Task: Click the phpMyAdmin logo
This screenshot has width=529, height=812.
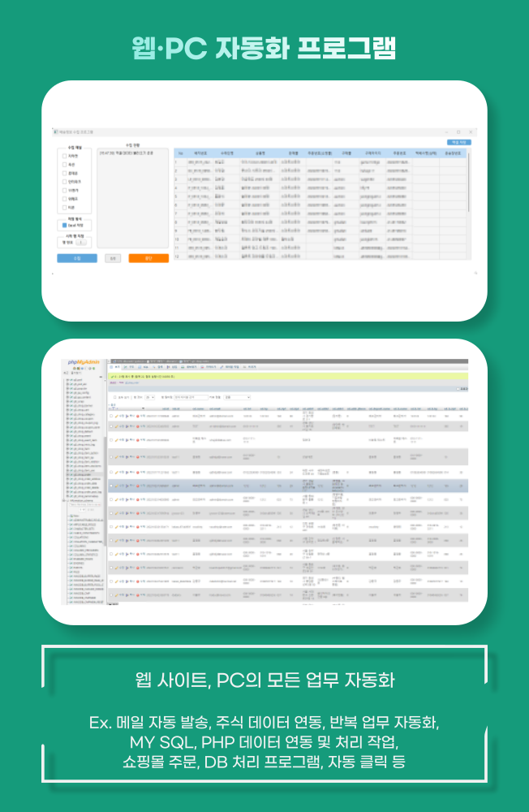Action: point(83,364)
